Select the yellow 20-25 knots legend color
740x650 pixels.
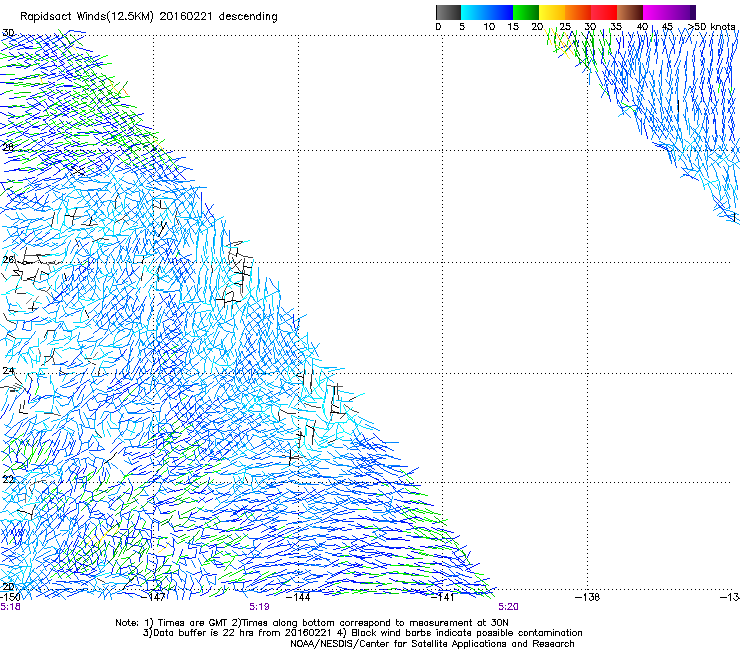(552, 12)
